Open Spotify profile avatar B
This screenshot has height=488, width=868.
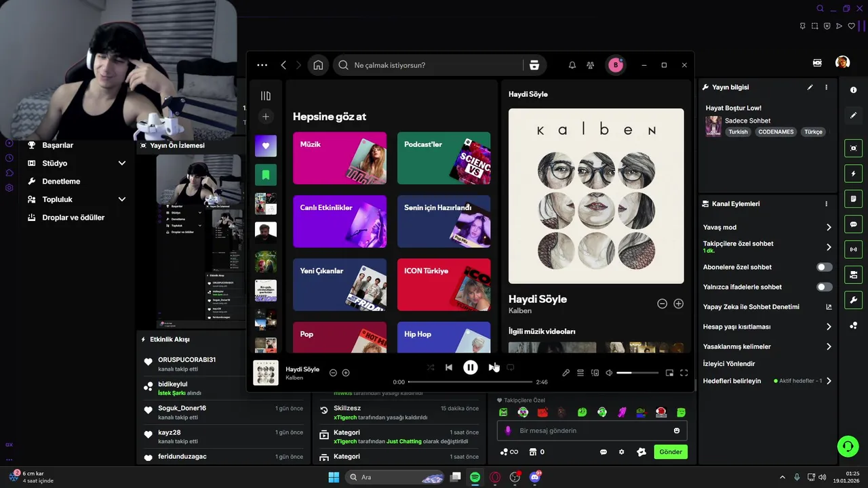[x=616, y=65]
